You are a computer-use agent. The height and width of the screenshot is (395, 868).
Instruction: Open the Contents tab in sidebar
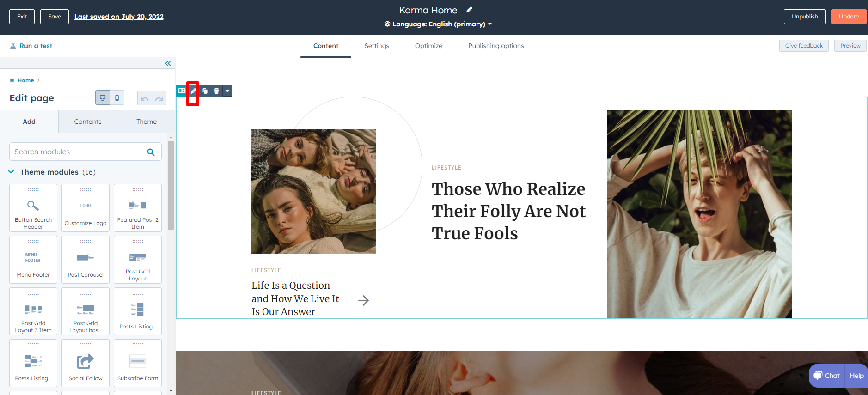click(88, 122)
